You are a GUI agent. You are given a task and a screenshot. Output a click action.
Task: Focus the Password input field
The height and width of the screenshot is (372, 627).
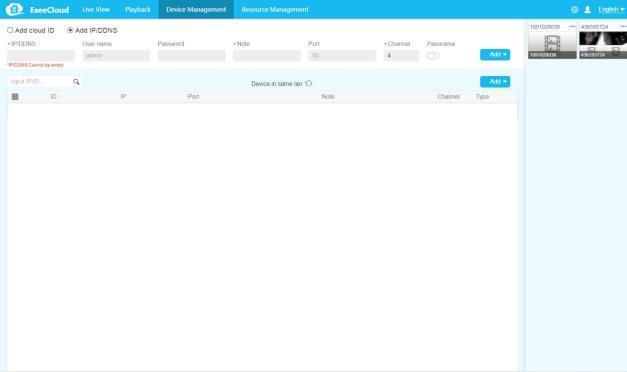(x=192, y=56)
